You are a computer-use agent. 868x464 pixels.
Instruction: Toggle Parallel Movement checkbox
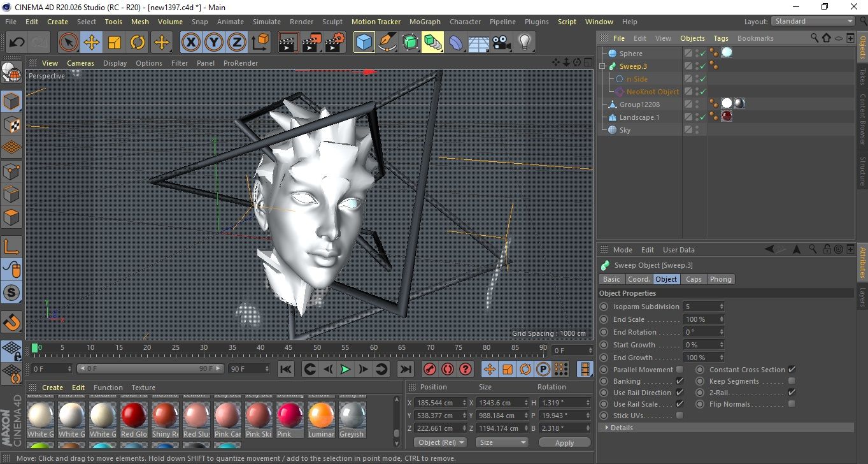679,370
